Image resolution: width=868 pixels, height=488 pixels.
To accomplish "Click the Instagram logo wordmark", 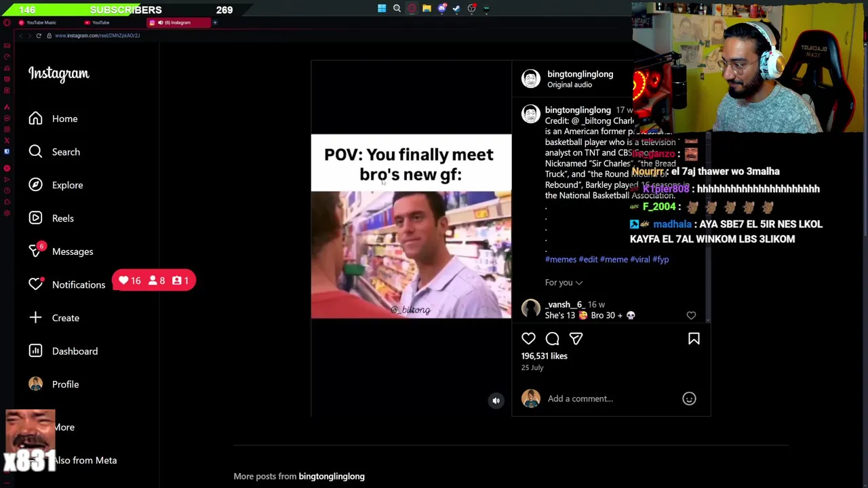I will (x=59, y=74).
